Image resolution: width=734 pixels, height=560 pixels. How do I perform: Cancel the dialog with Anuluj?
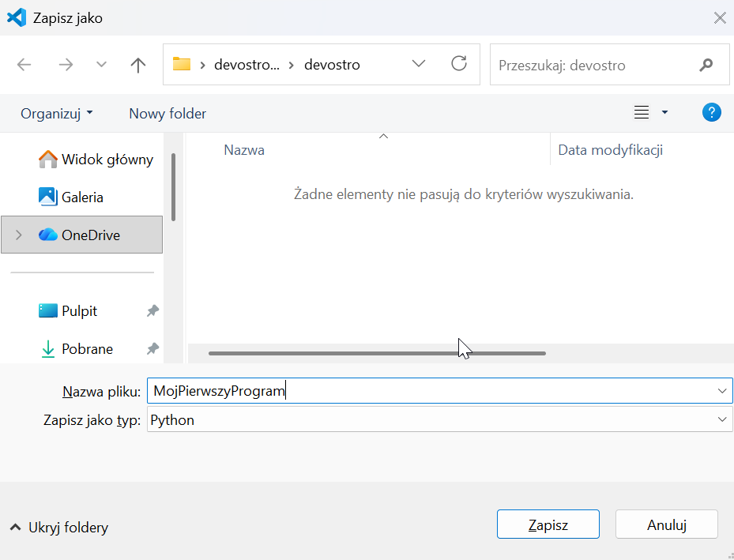[667, 524]
